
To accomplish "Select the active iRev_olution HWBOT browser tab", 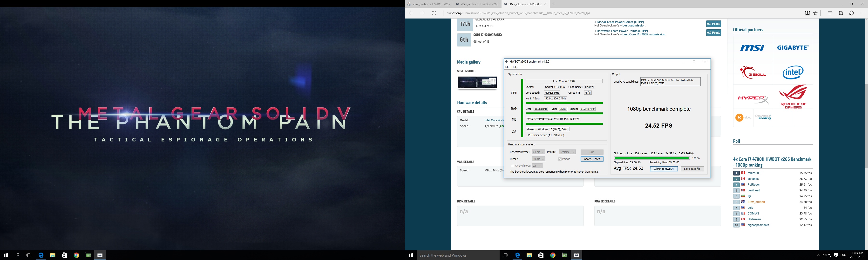I will (525, 4).
